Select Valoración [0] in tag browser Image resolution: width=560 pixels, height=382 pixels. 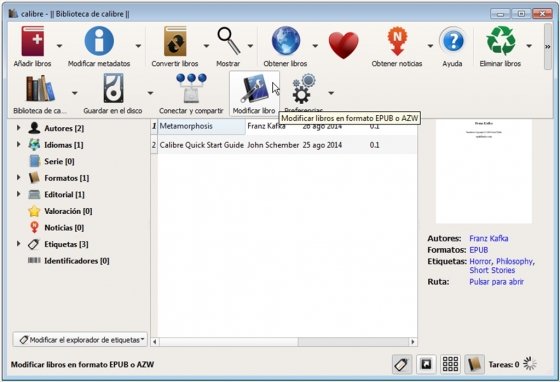[68, 211]
